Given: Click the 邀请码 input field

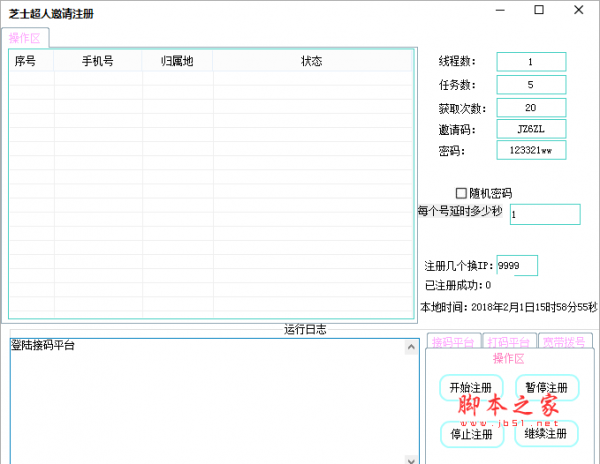Looking at the screenshot, I should coord(530,129).
